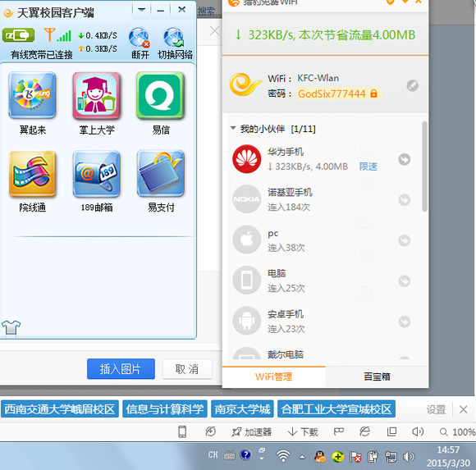The width and height of the screenshot is (476, 470).
Task: Click the action button beside 诺基亚手机
Action: click(x=404, y=199)
